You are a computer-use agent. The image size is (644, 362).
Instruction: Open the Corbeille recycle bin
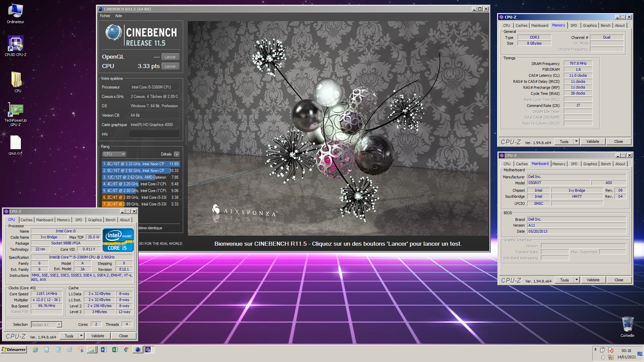(627, 327)
